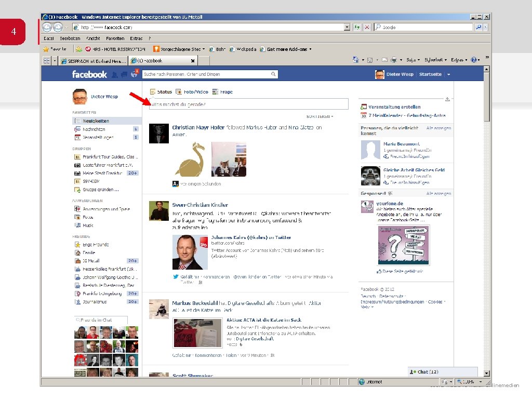532x399 pixels.
Task: Click the read mail toolbar icon
Action: point(385,60)
